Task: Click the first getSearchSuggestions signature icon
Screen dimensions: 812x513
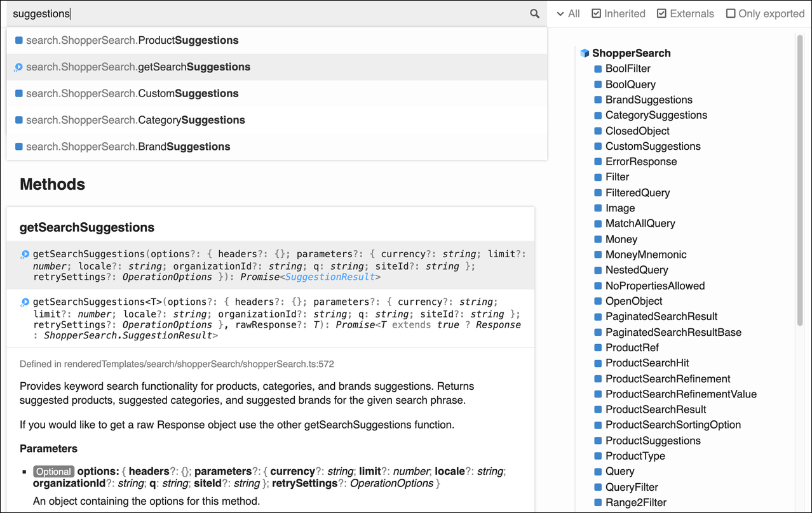Action: [x=25, y=255]
